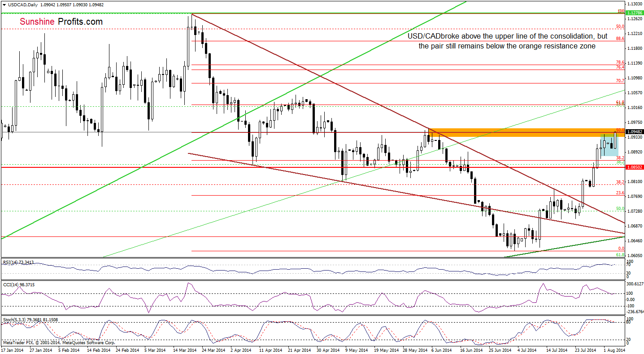Click the MetaTrader FIX copyright text
The width and height of the screenshot is (644, 354).
(59, 342)
